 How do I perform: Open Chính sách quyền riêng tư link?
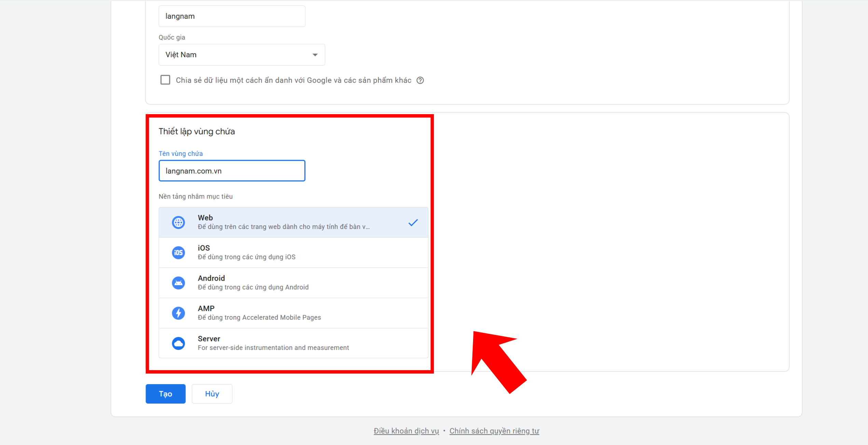click(494, 431)
